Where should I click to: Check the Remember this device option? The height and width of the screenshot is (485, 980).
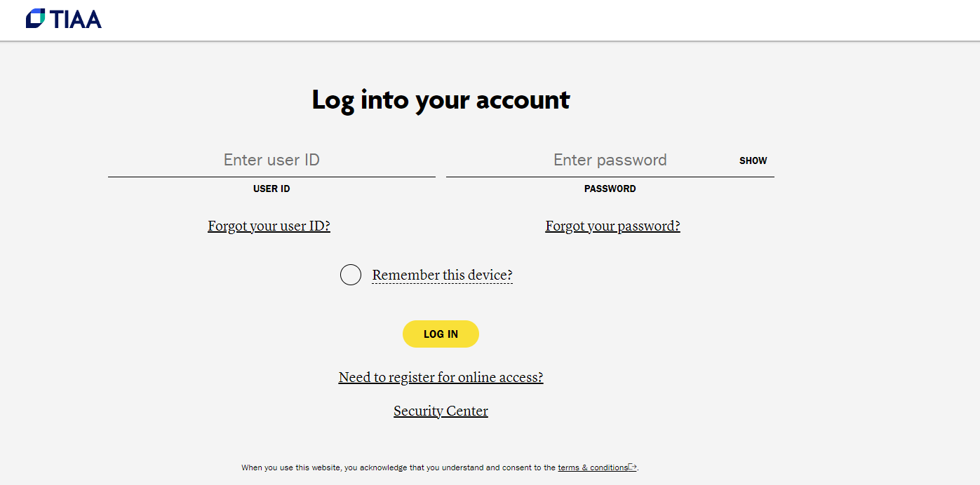point(350,274)
